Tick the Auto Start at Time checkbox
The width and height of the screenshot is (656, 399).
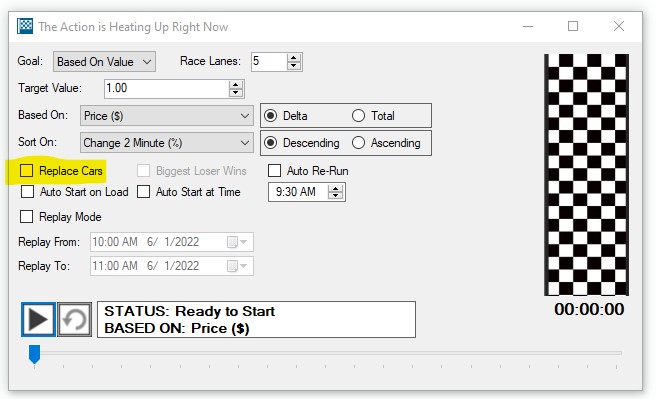point(144,192)
